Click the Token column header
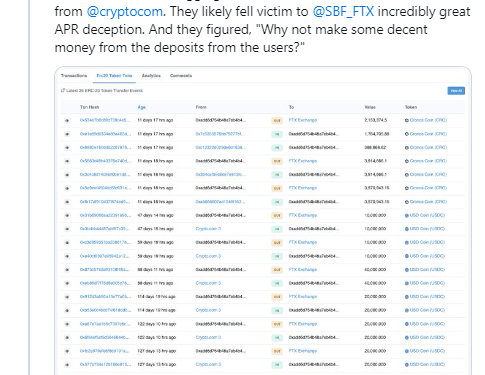The width and height of the screenshot is (485, 375). (x=411, y=107)
